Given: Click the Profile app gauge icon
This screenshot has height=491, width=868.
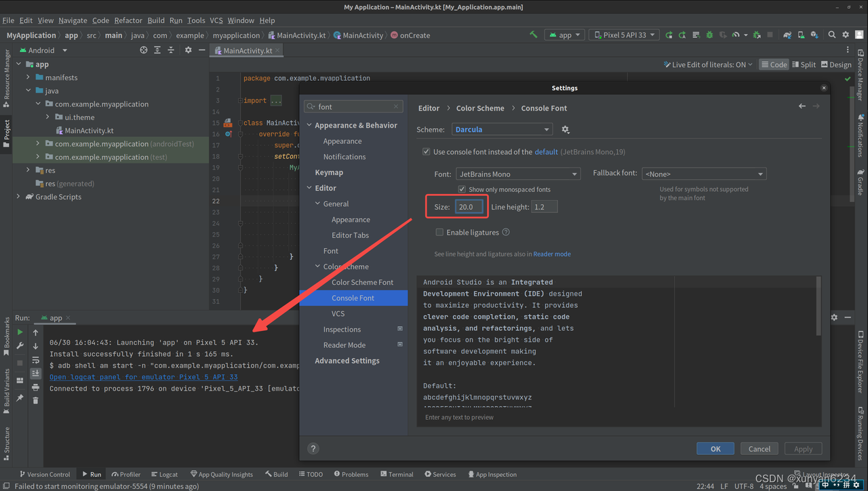Looking at the screenshot, I should (x=735, y=35).
